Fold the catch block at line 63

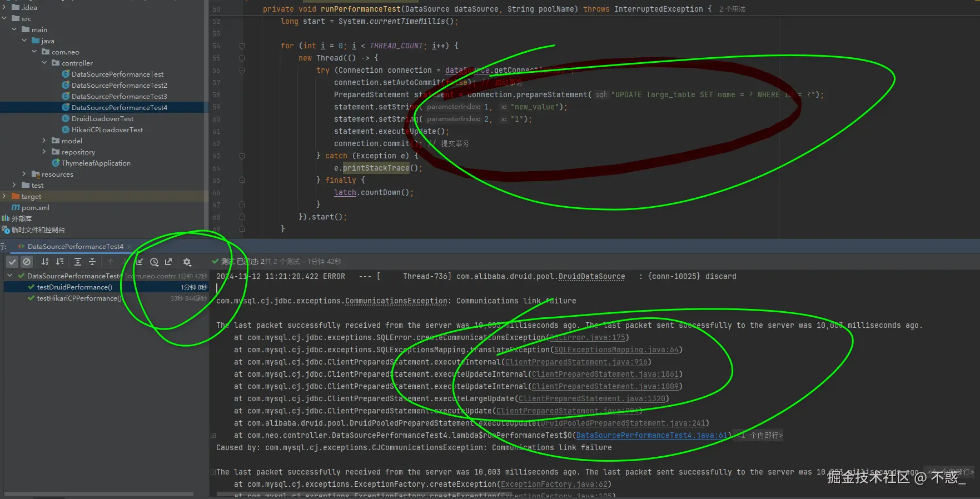point(242,156)
